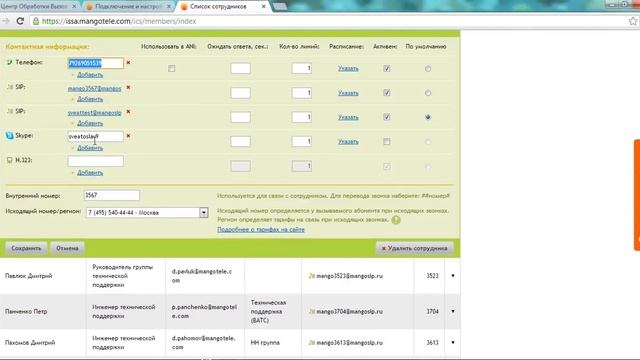Set mango3567 SIP as default radio

click(x=428, y=93)
